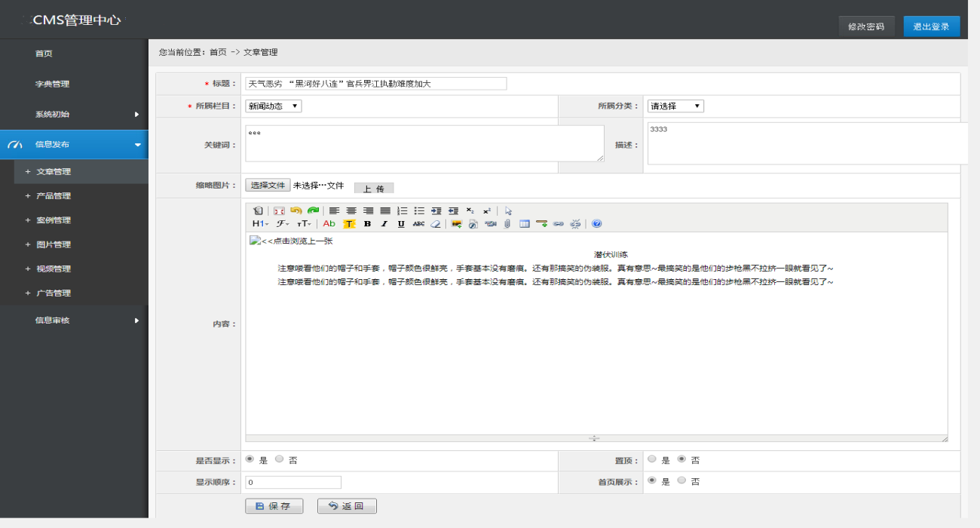Image resolution: width=980 pixels, height=528 pixels.
Task: Insert a hyperlink with the chain icon
Action: (x=559, y=224)
